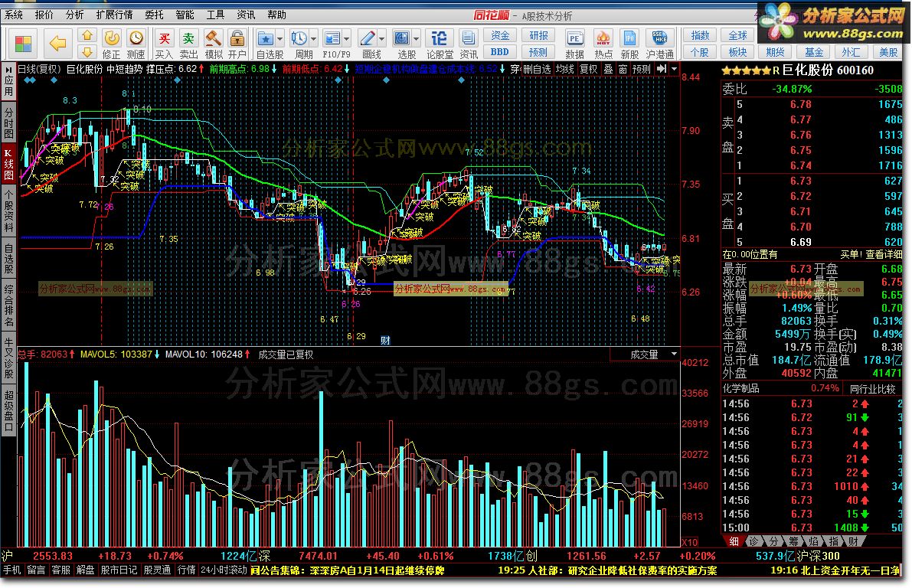Viewport: 912px width, 588px height.
Task: Open the 报价 menu
Action: pyautogui.click(x=44, y=15)
